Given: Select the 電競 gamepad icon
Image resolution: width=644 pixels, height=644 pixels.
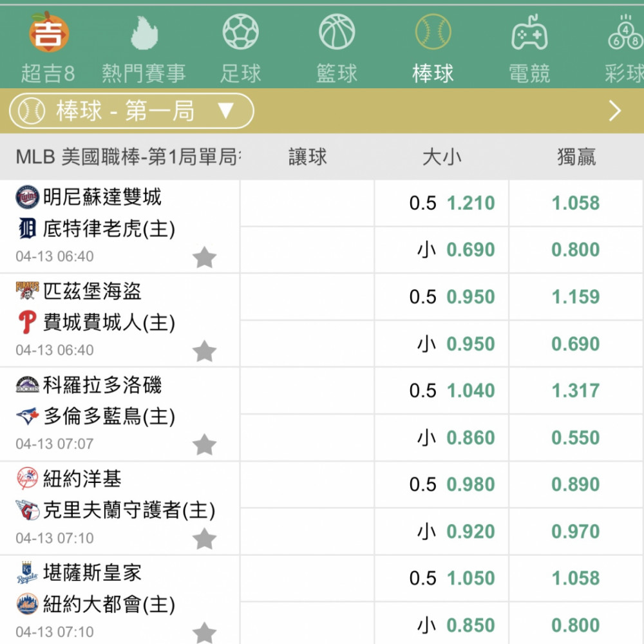Looking at the screenshot, I should click(x=529, y=32).
